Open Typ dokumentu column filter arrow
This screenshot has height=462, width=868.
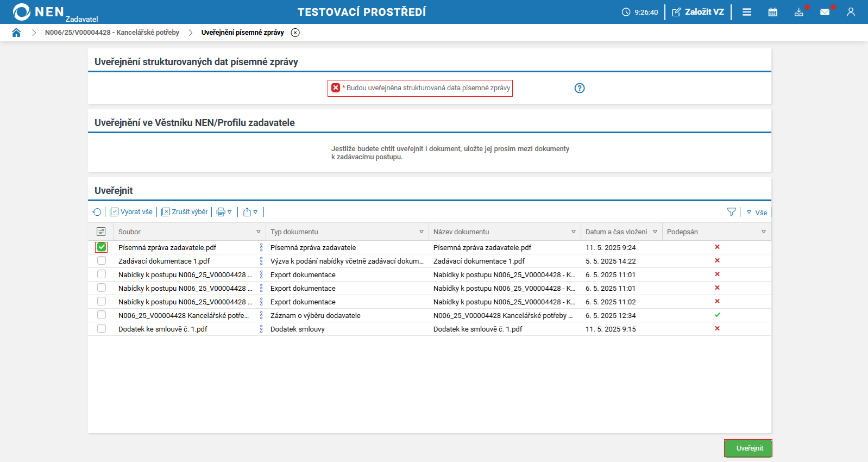pyautogui.click(x=421, y=232)
